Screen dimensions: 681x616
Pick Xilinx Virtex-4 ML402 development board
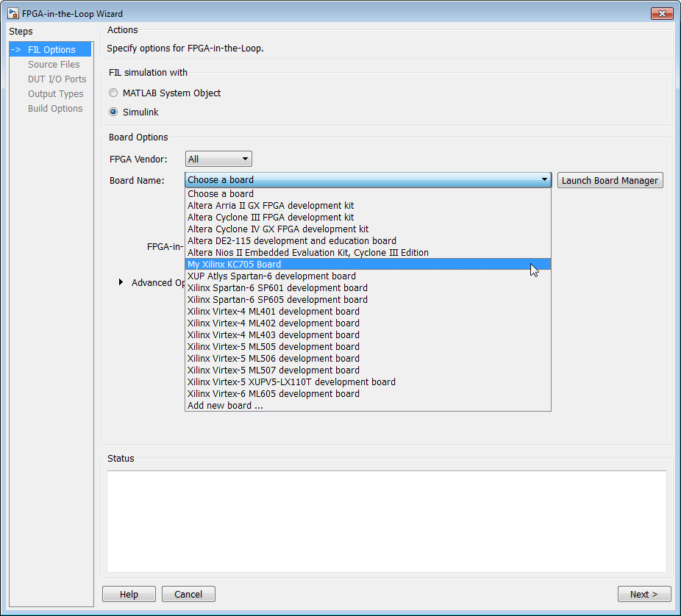point(368,323)
